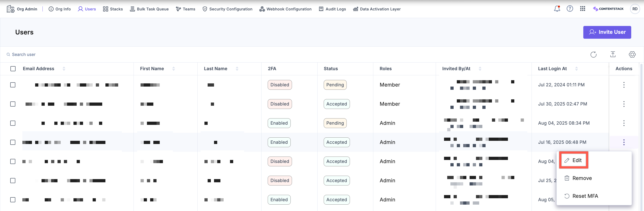Click the help question mark icon

(x=570, y=9)
